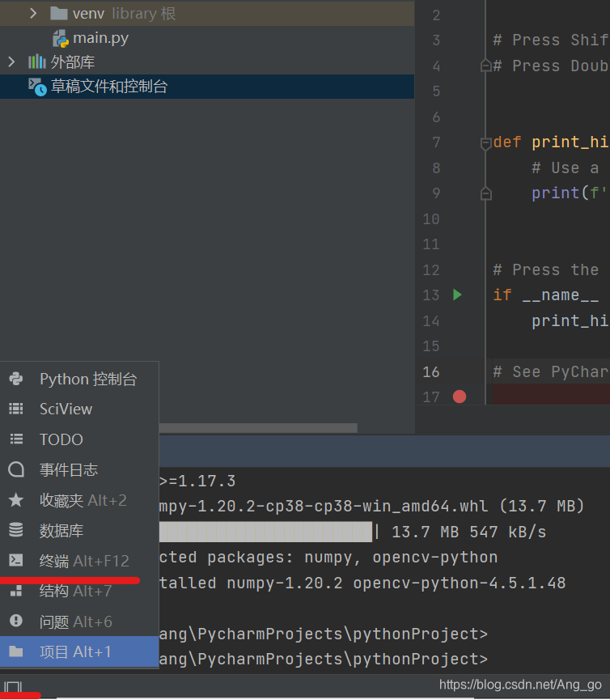Click the SciView grid icon
This screenshot has height=700, width=610.
pos(16,409)
